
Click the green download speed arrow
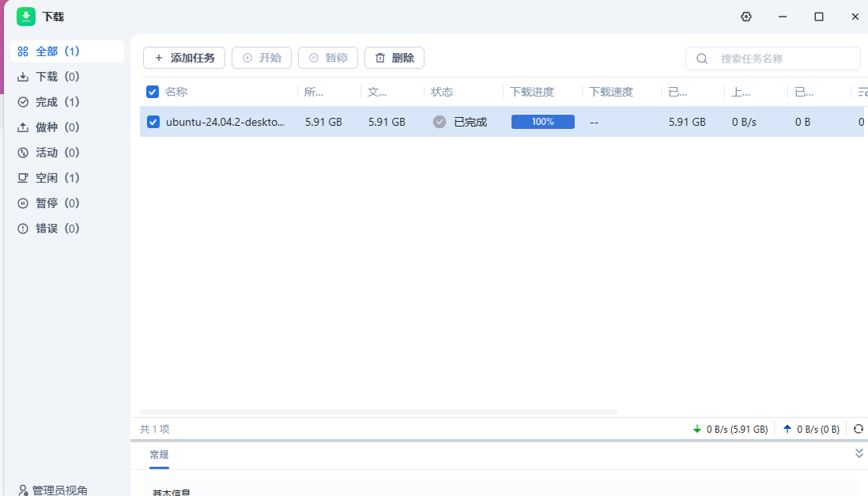[697, 429]
